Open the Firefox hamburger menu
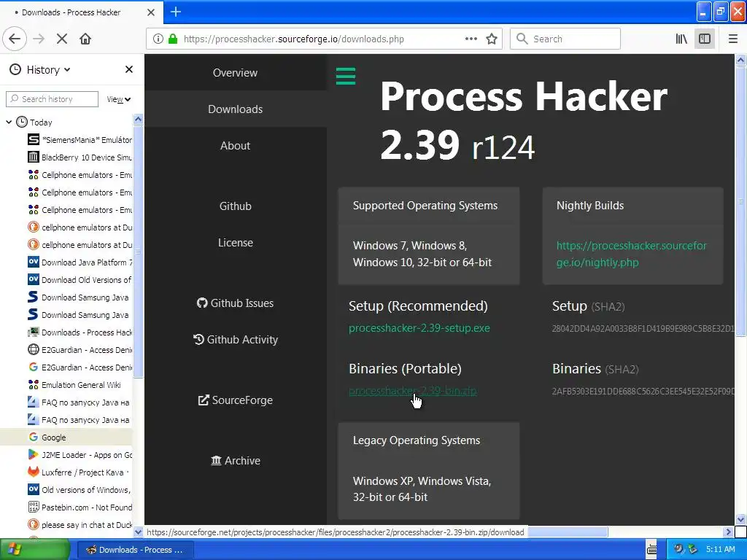This screenshot has height=560, width=747. (x=733, y=39)
